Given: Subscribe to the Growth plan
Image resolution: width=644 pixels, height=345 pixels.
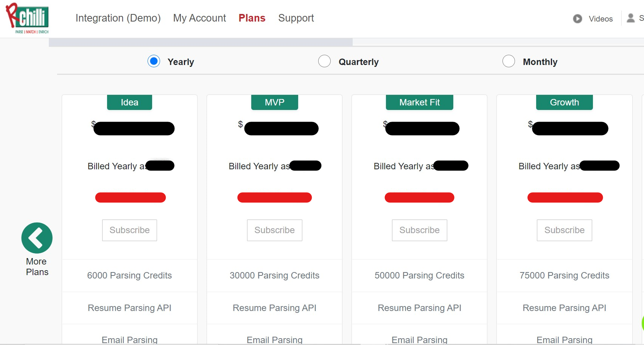Looking at the screenshot, I should click(x=565, y=230).
